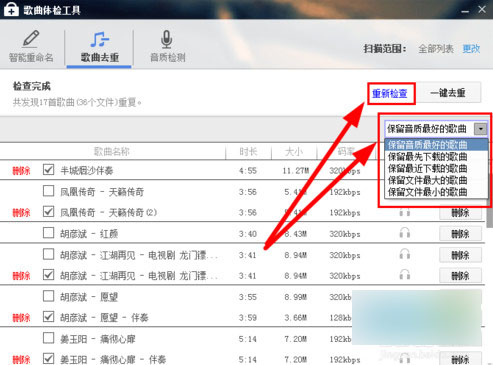Image resolution: width=493 pixels, height=365 pixels.
Task: Click the pencil icon for 智能重命名
Action: 31,39
